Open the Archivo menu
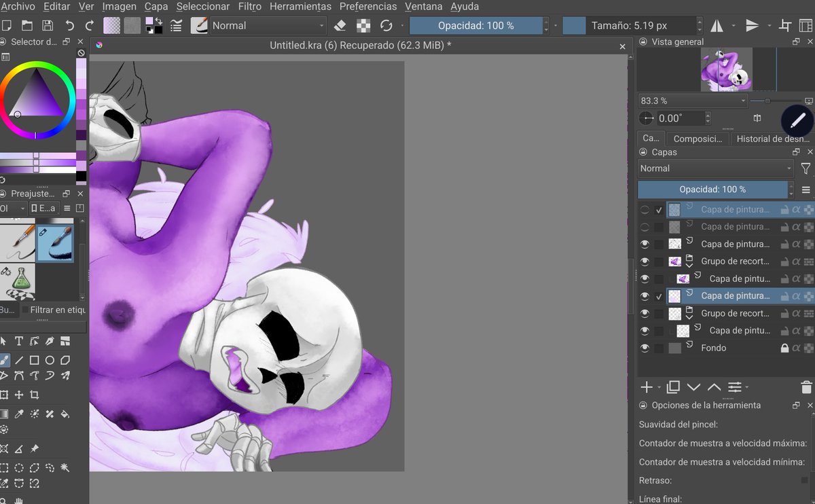The height and width of the screenshot is (504, 815). pyautogui.click(x=18, y=7)
